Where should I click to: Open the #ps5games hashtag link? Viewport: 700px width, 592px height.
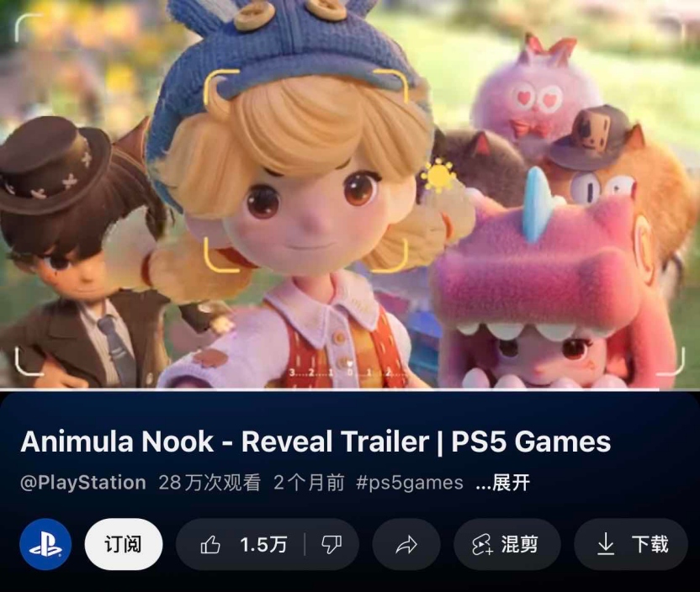[410, 483]
